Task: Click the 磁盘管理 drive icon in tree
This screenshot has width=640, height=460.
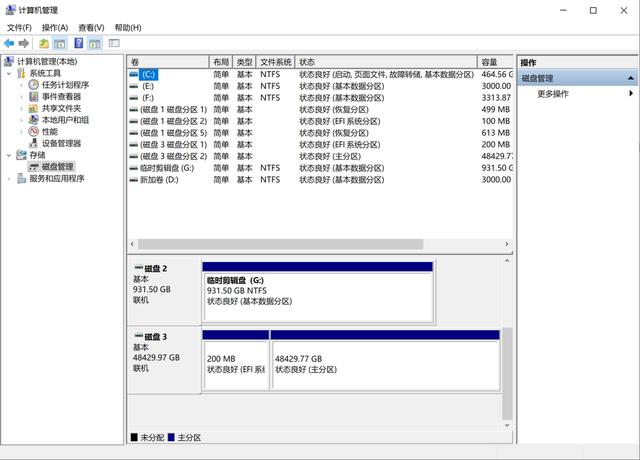Action: coord(34,167)
